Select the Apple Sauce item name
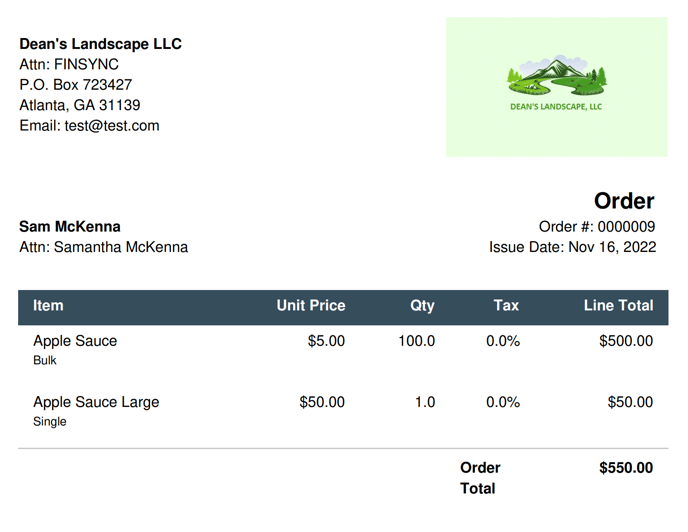Viewport: 688px width, 532px height. pyautogui.click(x=75, y=341)
